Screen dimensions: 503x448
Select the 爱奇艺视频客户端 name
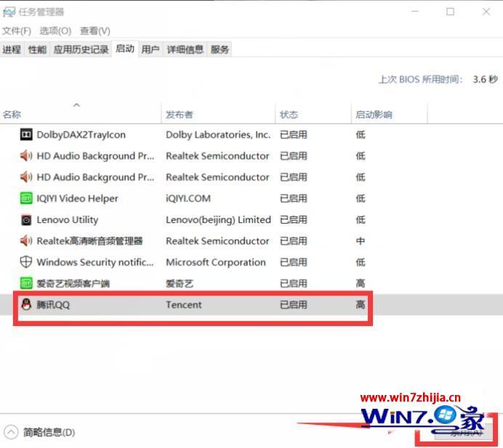point(73,284)
